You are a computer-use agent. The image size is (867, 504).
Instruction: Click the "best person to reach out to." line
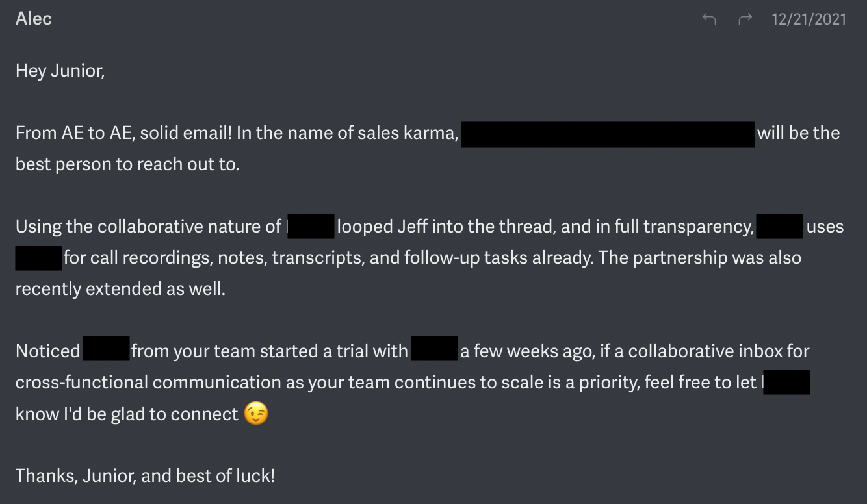127,164
